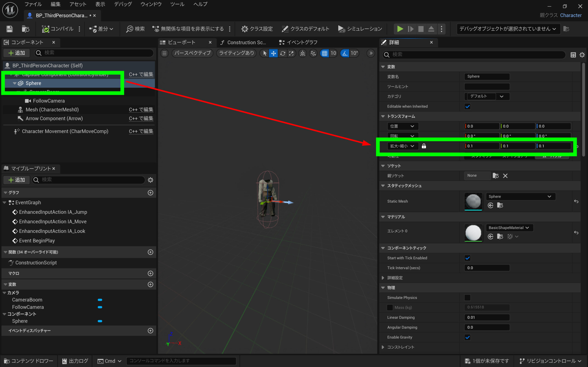Open details panel settings gear
Image resolution: width=588 pixels, height=367 pixels.
582,55
